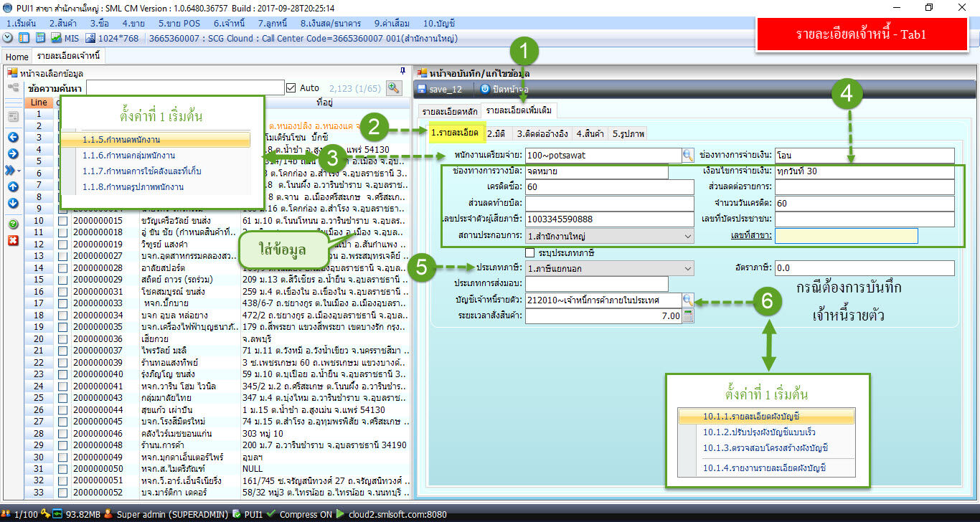Open สถานประกอบการ dropdown
The height and width of the screenshot is (522, 980).
click(x=688, y=235)
